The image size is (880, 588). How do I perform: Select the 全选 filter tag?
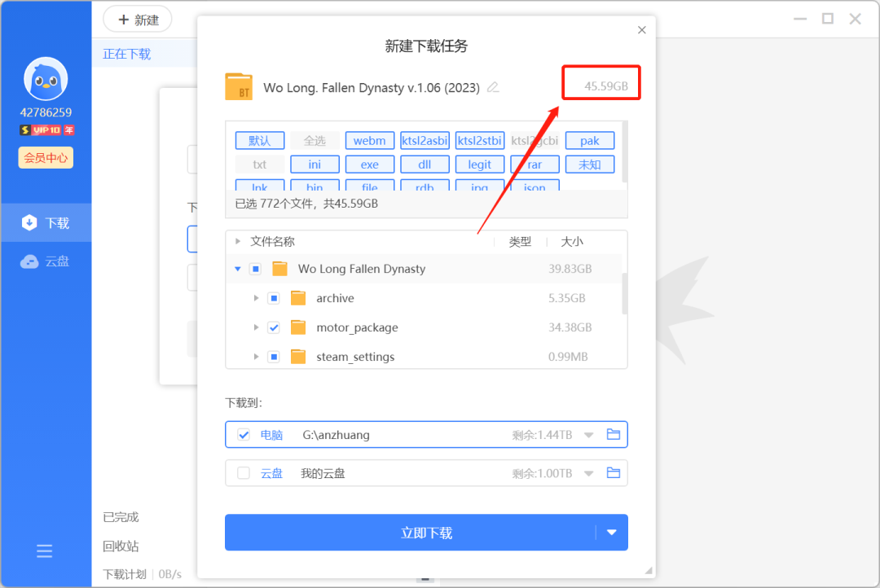click(x=315, y=140)
